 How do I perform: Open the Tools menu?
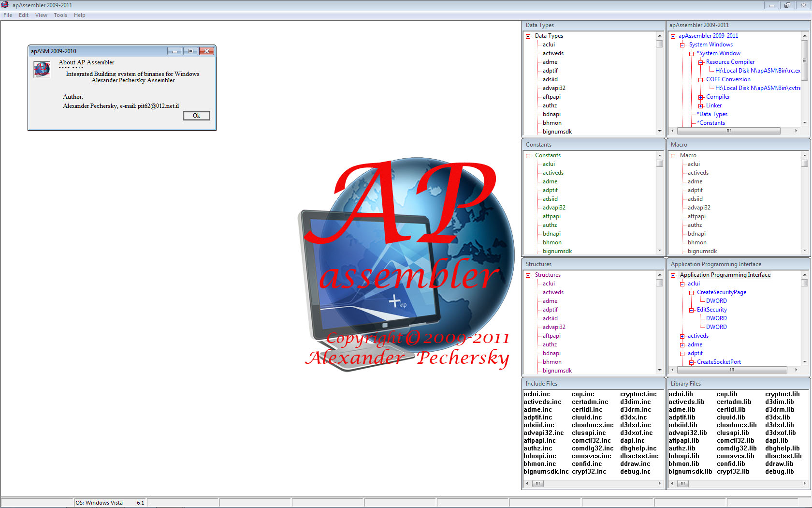60,15
